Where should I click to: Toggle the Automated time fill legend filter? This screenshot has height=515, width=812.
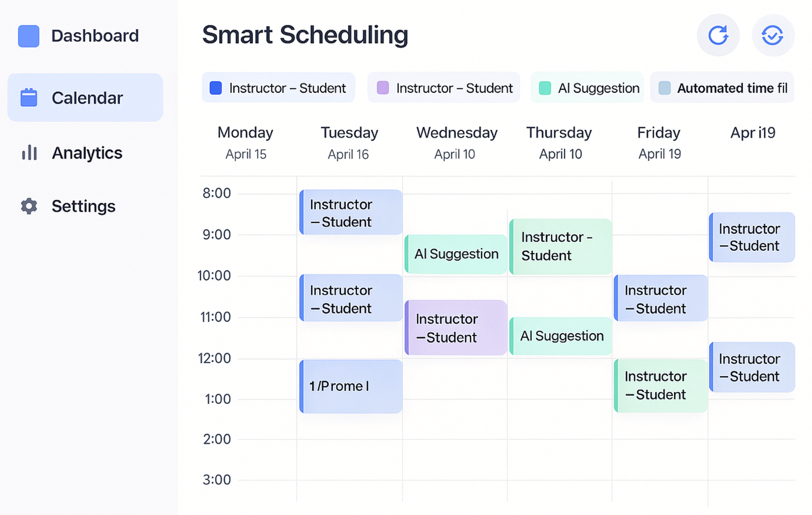[722, 88]
